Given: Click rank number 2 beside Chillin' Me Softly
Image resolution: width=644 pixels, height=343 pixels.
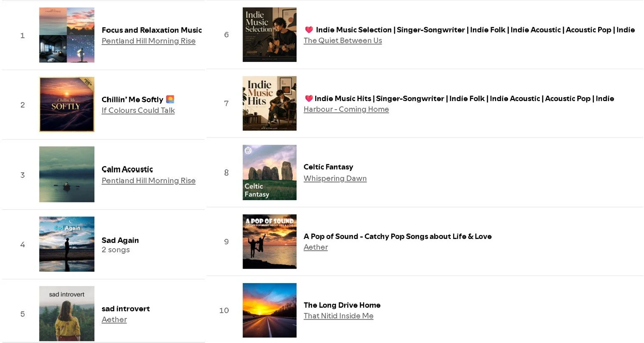Looking at the screenshot, I should coord(23,105).
